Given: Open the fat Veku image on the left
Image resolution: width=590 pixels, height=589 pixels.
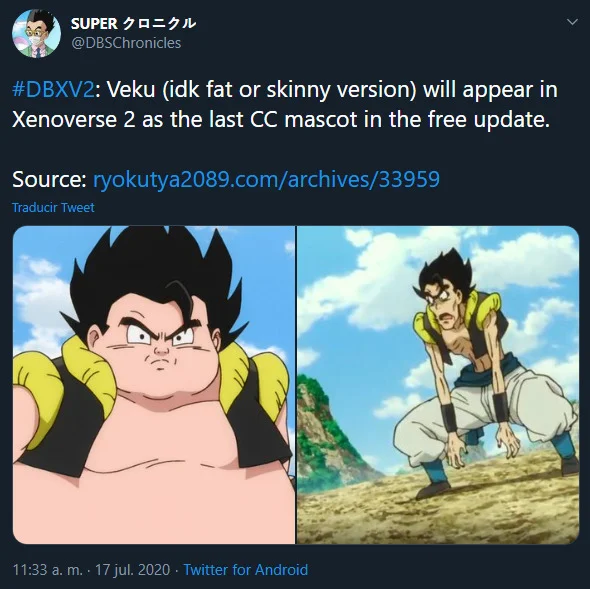Looking at the screenshot, I should click(x=154, y=385).
